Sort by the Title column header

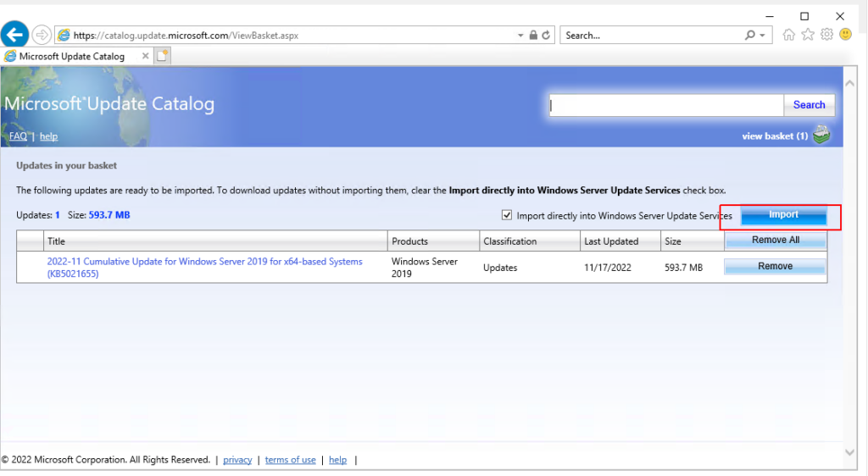tap(215, 241)
